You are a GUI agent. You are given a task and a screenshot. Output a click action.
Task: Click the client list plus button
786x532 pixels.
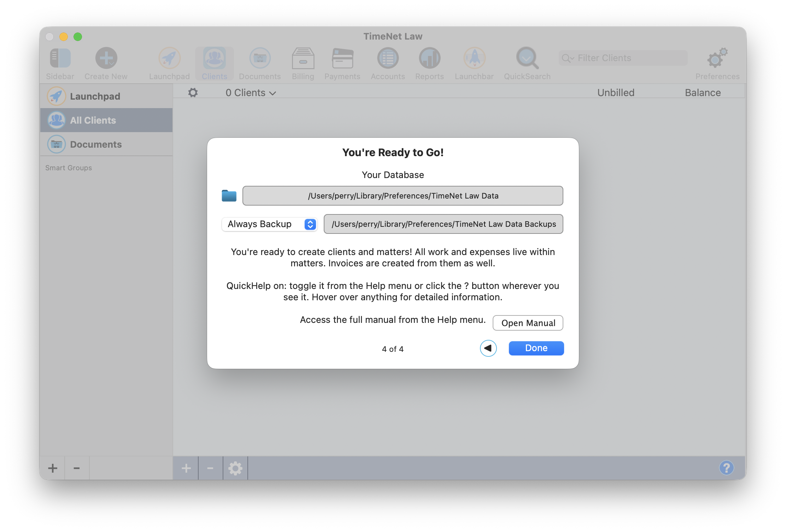tap(186, 468)
